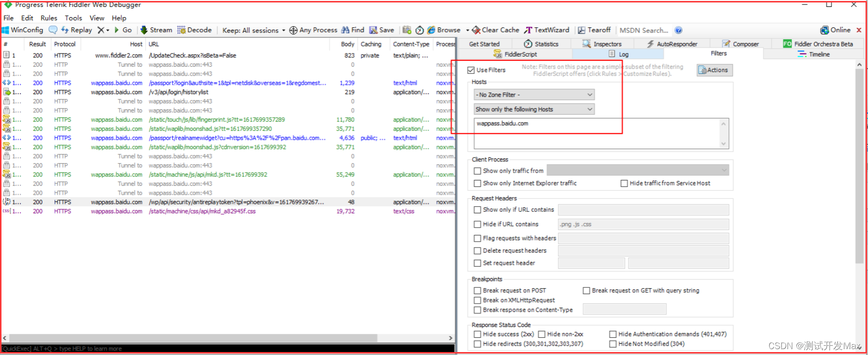The image size is (868, 355).
Task: Open the Keep: All sessions dropdown
Action: [x=254, y=30]
